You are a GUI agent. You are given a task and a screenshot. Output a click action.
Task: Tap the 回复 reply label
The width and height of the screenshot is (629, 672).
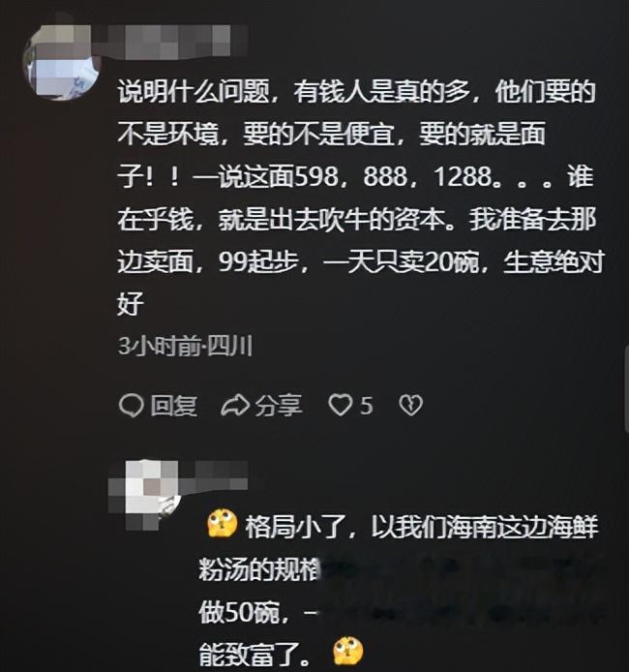point(173,406)
